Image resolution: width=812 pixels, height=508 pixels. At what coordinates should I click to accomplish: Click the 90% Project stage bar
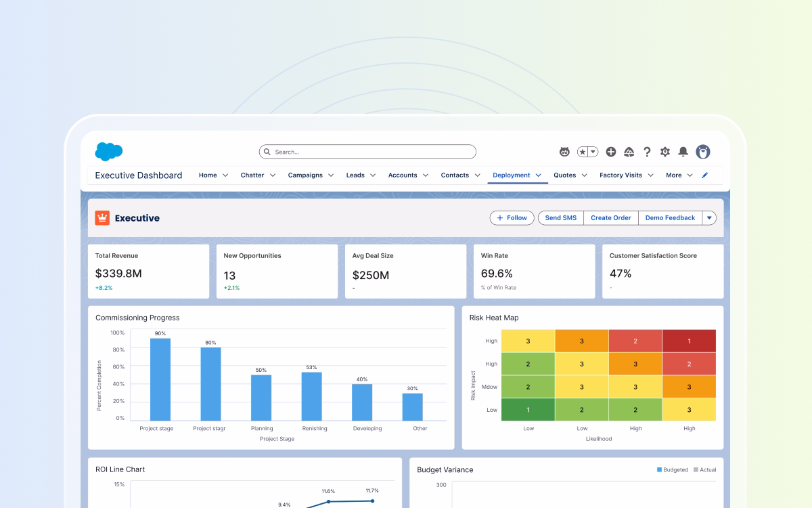pyautogui.click(x=160, y=379)
